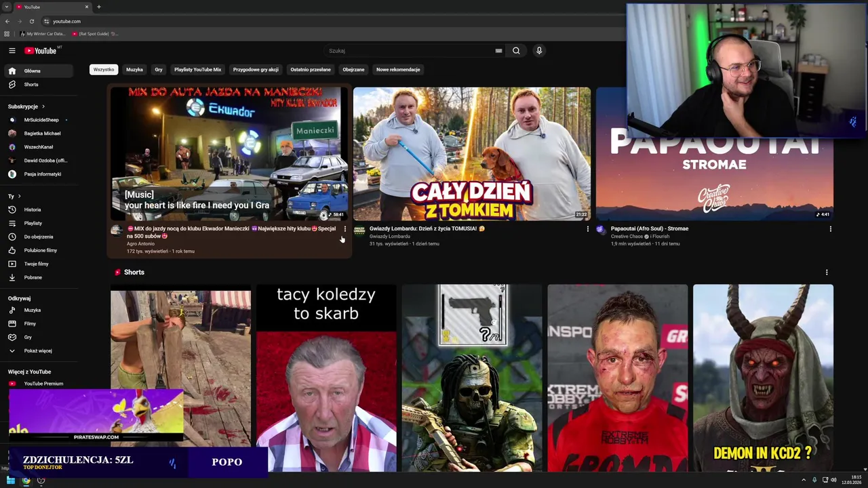The width and height of the screenshot is (868, 488).
Task: Go to the YouTube logo home link
Action: pyautogui.click(x=41, y=50)
